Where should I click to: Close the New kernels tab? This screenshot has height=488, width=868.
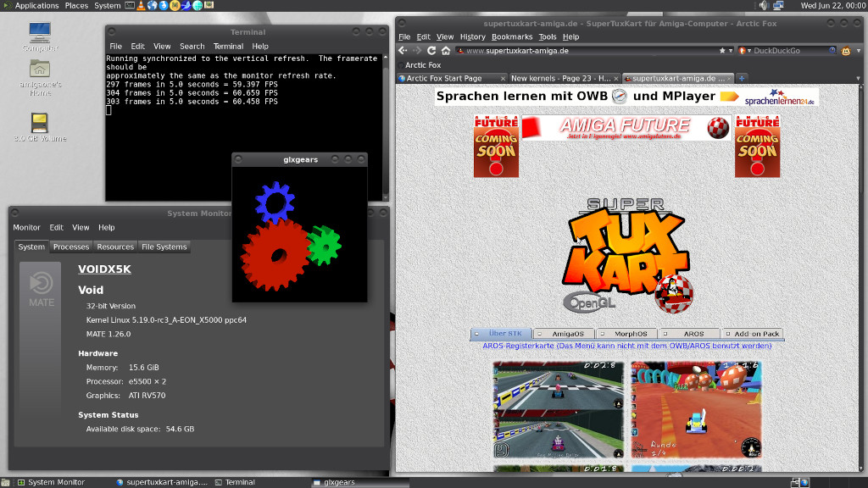[x=615, y=79]
